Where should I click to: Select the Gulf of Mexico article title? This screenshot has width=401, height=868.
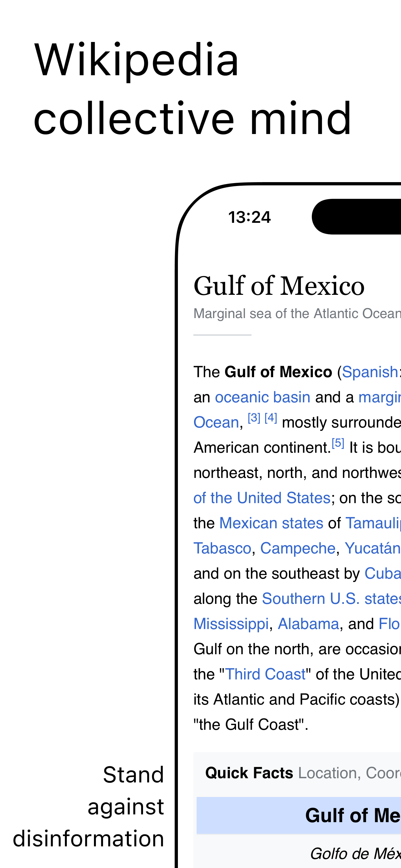[279, 286]
